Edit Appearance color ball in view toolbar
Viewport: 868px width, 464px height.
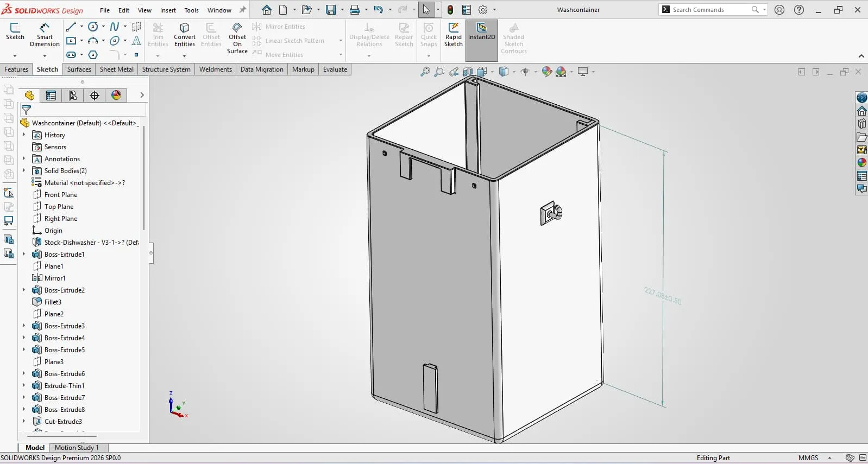tap(546, 72)
